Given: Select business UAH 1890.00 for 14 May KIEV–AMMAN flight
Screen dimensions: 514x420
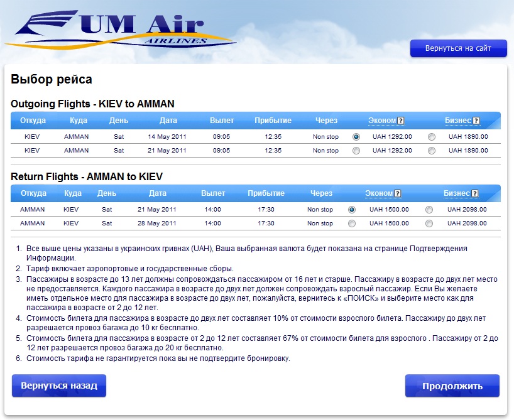Looking at the screenshot, I should 431,136.
